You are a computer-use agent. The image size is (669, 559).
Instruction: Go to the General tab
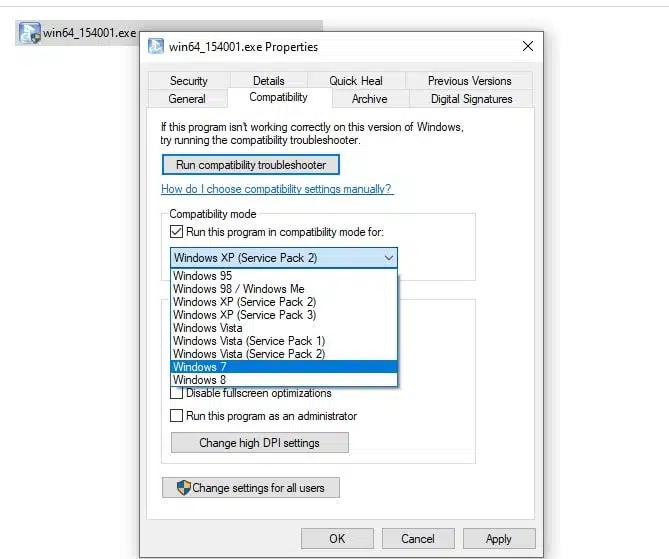[186, 99]
